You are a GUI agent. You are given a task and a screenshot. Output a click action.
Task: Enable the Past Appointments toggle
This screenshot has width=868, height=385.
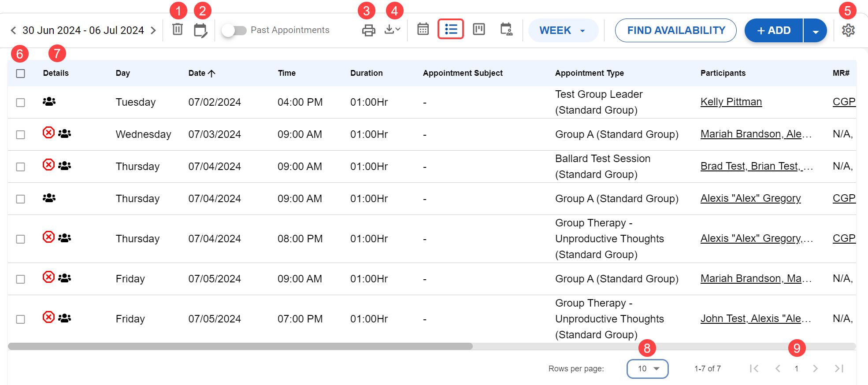[234, 30]
